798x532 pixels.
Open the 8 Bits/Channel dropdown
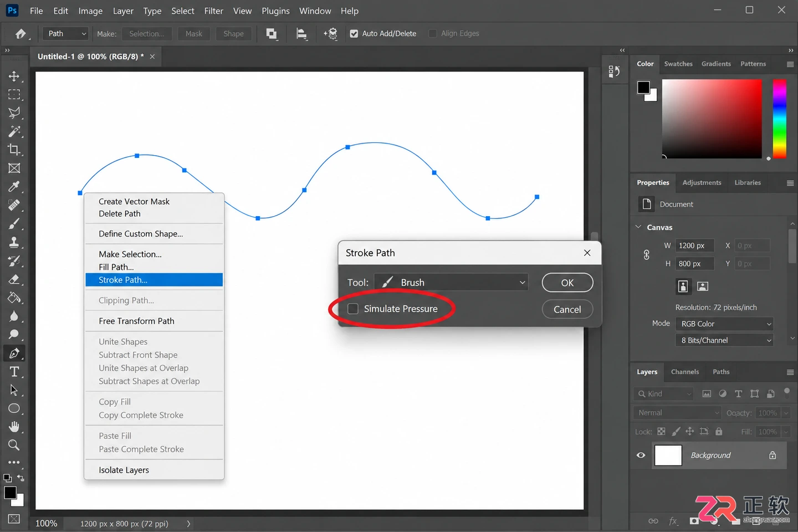[x=725, y=340]
